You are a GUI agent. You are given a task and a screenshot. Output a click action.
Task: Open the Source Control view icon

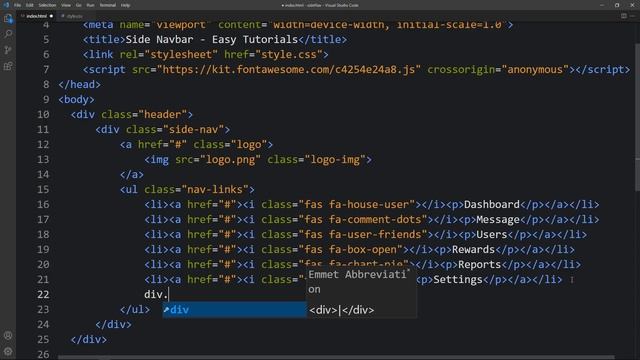(x=8, y=50)
